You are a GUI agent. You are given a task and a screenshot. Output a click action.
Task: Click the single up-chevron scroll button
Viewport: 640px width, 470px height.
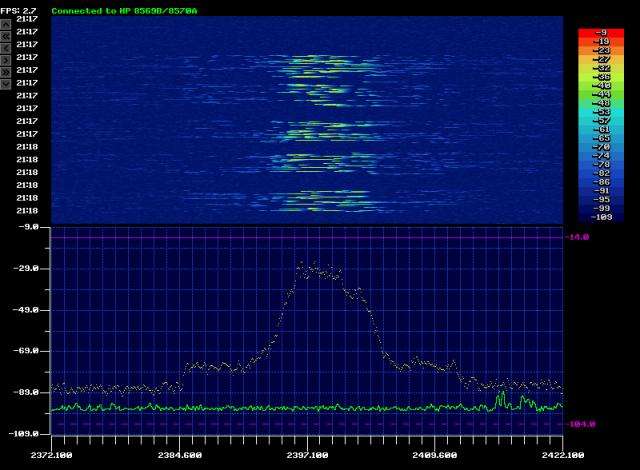pos(5,24)
